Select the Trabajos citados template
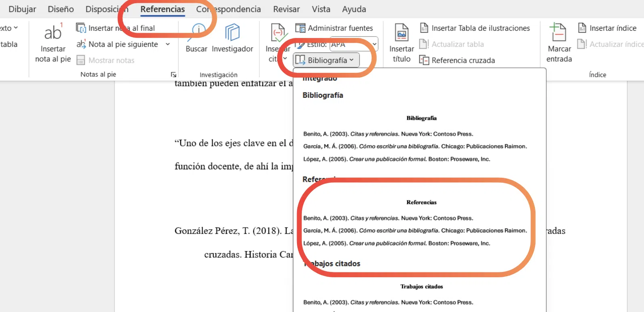The height and width of the screenshot is (312, 644). (416, 299)
